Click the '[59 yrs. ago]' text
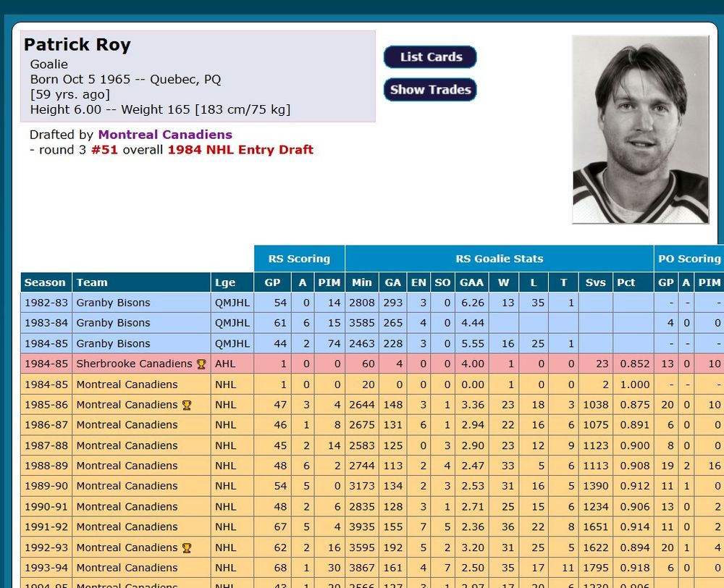 coord(70,94)
